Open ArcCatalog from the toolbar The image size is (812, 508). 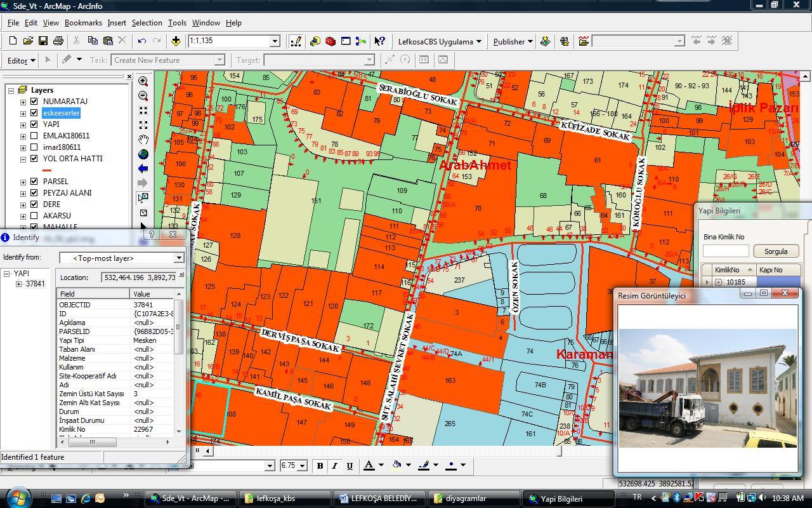[315, 41]
